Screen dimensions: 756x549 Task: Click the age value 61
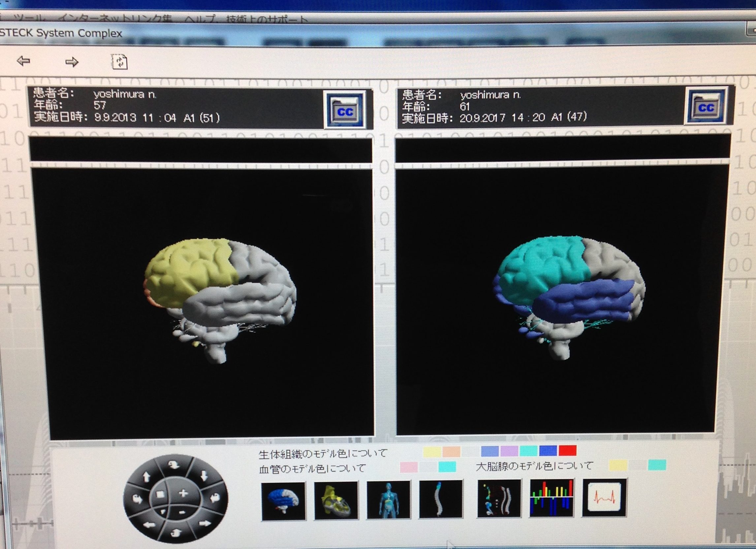click(x=465, y=106)
